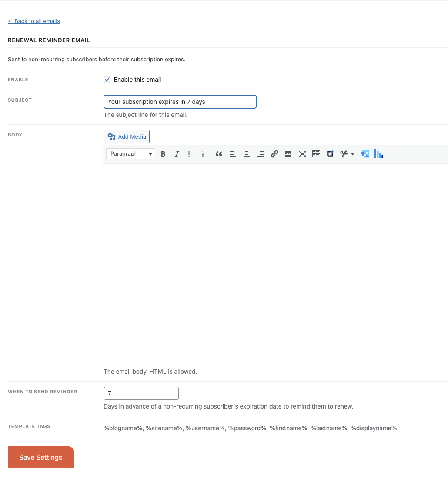Save Settings for this email
448x485 pixels.
[40, 457]
